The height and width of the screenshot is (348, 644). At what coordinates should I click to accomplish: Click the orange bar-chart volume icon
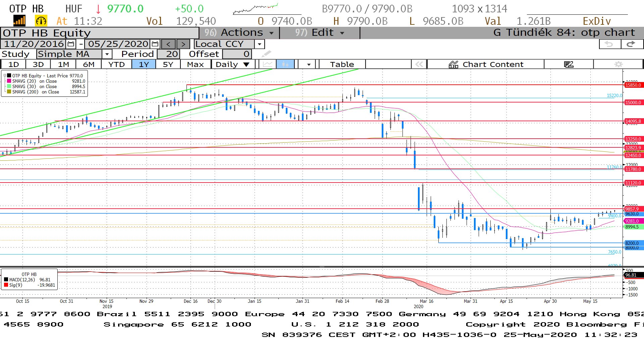point(19,21)
